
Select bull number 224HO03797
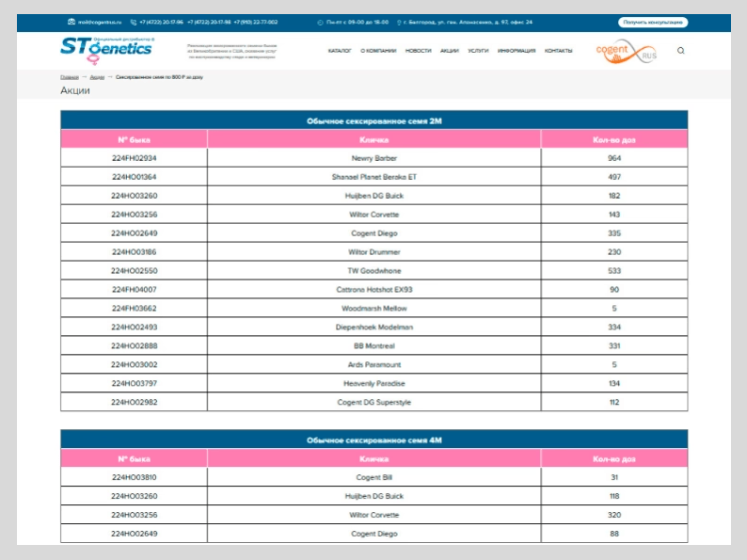click(135, 383)
